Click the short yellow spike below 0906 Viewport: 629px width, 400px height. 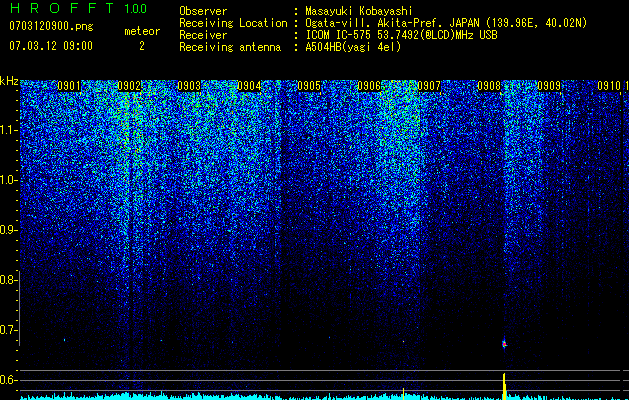pos(403,394)
